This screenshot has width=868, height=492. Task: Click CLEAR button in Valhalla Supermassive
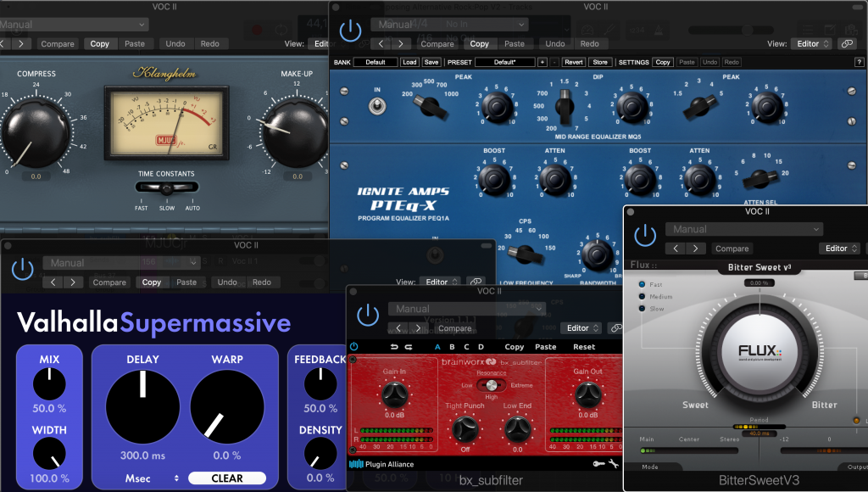tap(227, 478)
